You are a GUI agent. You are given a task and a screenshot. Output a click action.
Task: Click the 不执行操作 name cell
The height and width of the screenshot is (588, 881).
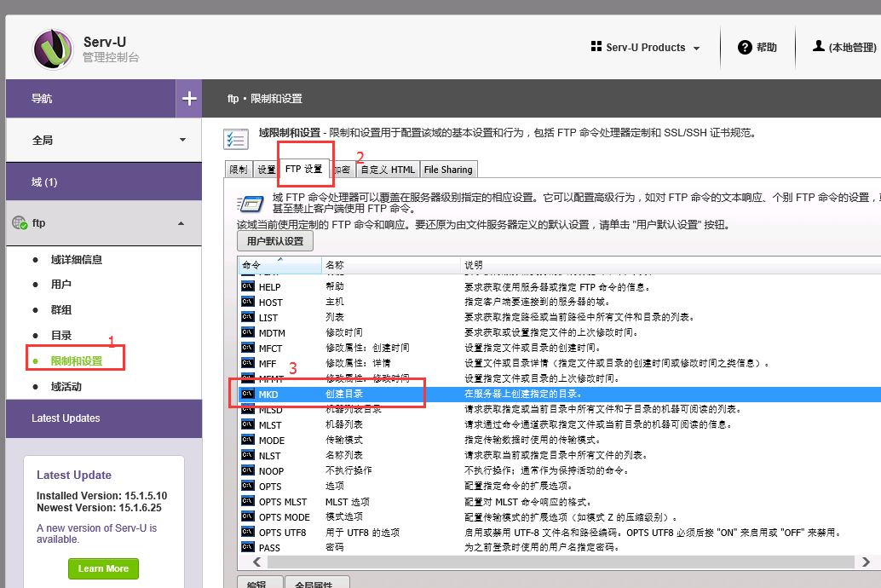(x=348, y=470)
